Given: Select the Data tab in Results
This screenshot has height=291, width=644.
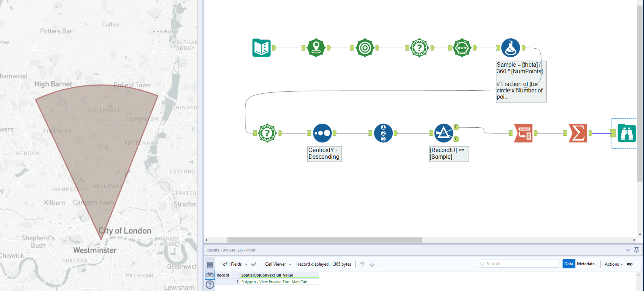Looking at the screenshot, I should tap(568, 263).
